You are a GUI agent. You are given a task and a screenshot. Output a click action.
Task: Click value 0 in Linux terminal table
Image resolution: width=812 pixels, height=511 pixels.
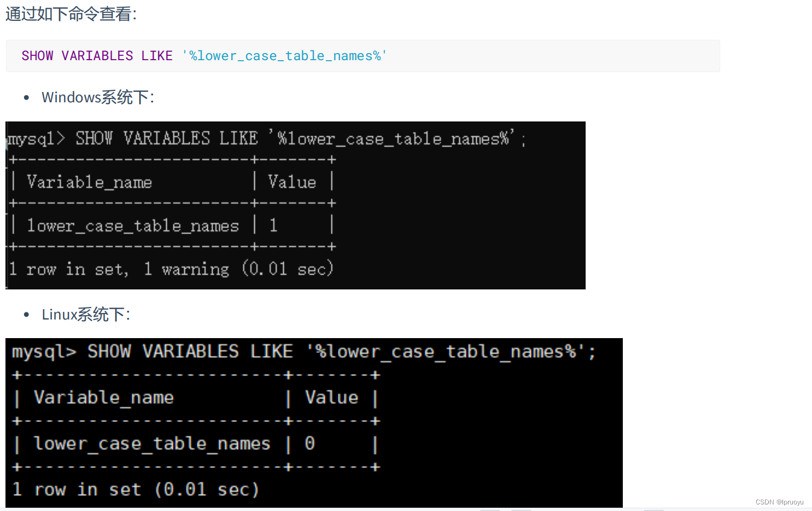310,443
